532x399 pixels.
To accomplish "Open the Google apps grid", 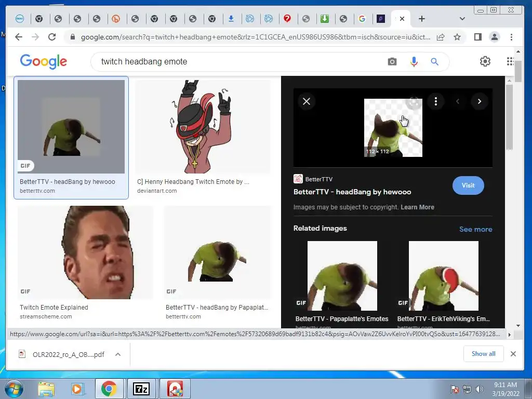I will pos(510,61).
